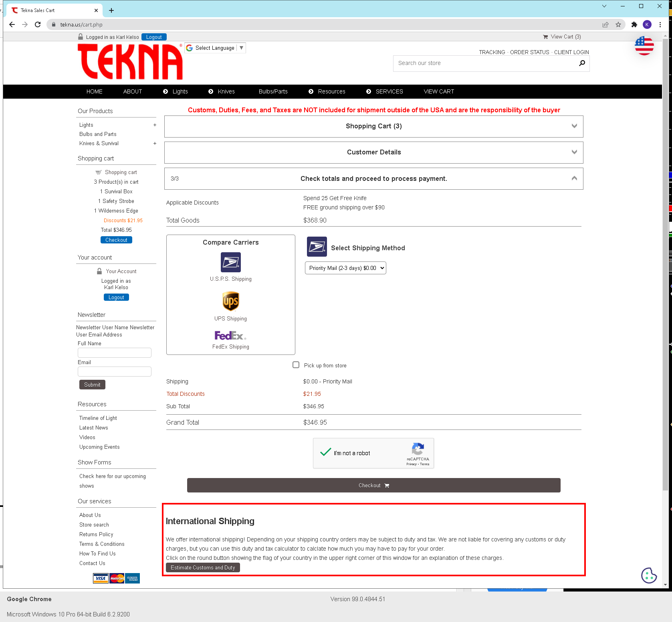The width and height of the screenshot is (672, 622).
Task: Click the Estimate Customs and Duty button
Action: coord(203,567)
